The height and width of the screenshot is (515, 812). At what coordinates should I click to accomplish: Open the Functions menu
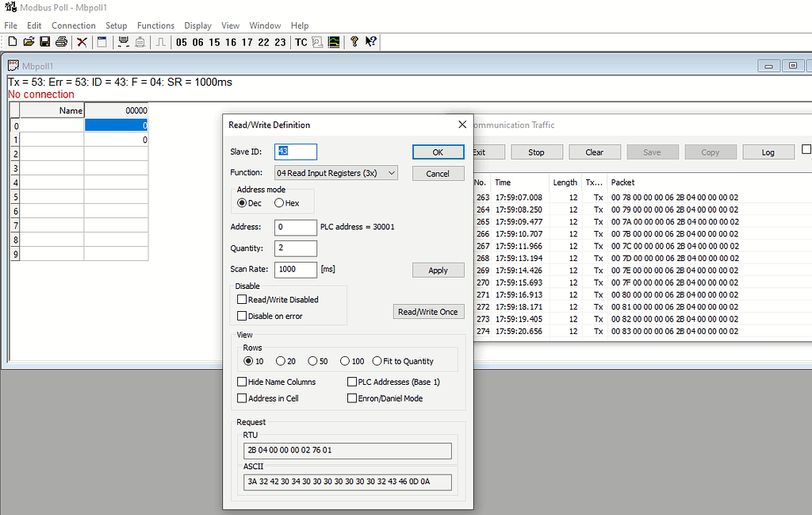(x=155, y=25)
